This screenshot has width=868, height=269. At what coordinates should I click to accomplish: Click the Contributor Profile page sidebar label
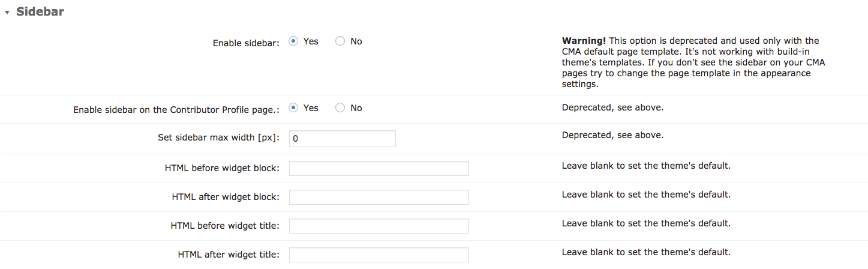(176, 110)
